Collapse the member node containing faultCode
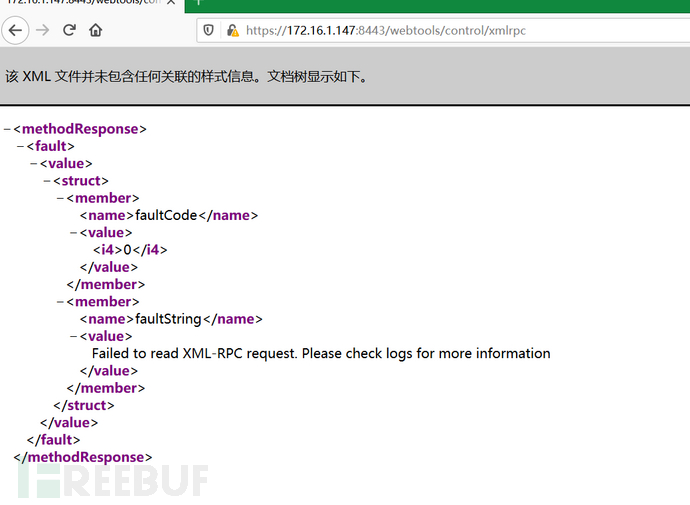The image size is (690, 505). point(60,198)
